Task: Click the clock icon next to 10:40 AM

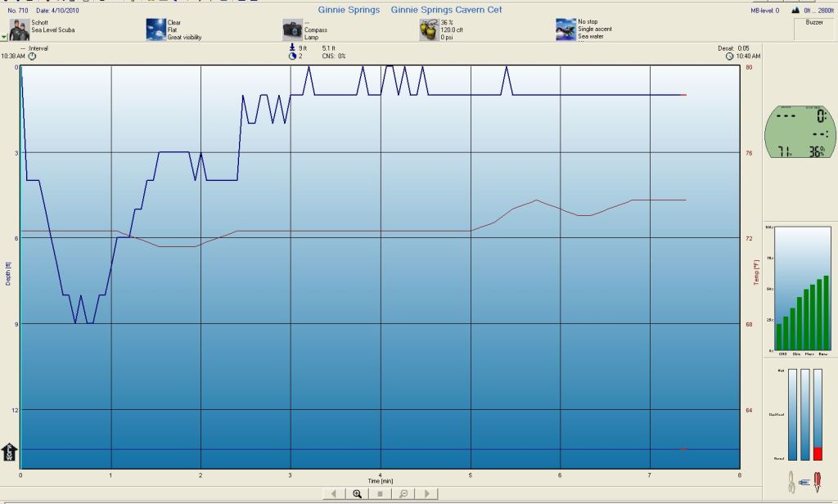Action: (x=729, y=56)
